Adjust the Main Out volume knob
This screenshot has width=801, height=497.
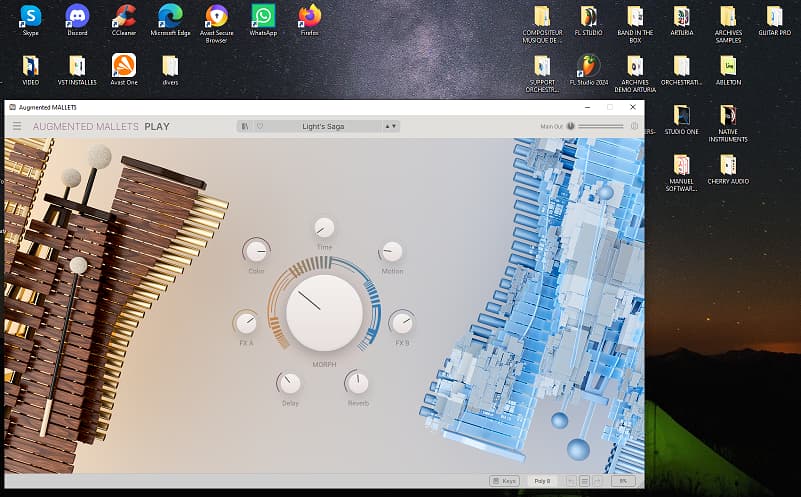(571, 126)
